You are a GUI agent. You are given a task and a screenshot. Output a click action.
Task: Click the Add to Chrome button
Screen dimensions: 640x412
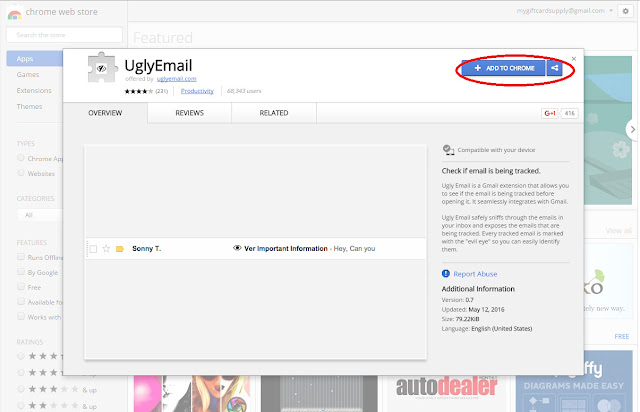click(x=504, y=68)
